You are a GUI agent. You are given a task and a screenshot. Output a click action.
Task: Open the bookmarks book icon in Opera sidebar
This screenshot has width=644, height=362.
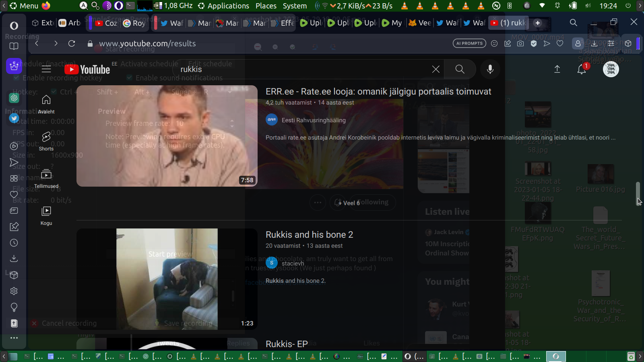coord(14,46)
